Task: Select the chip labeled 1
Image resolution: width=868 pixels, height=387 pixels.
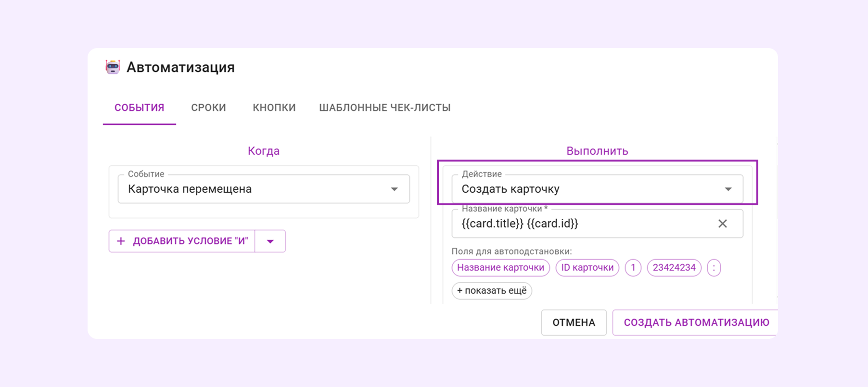Action: pyautogui.click(x=633, y=268)
